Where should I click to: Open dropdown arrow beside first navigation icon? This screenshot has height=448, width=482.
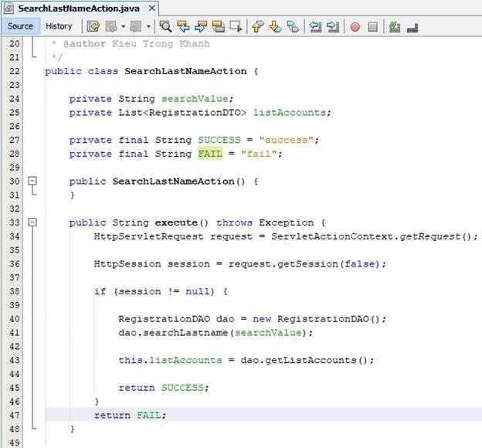pos(124,26)
